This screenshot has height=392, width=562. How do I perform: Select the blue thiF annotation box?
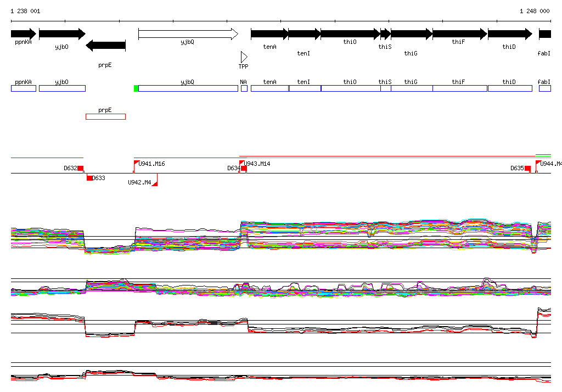click(460, 88)
